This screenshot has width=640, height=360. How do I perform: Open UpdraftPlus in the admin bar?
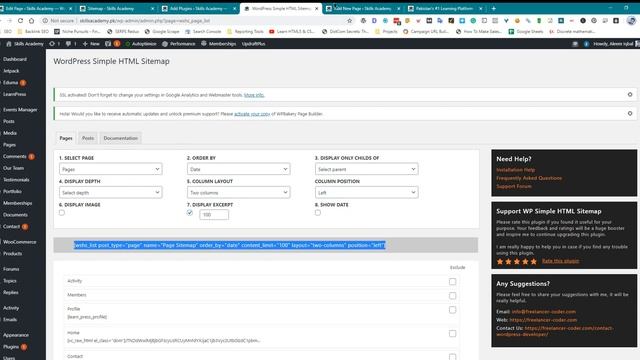click(x=253, y=44)
